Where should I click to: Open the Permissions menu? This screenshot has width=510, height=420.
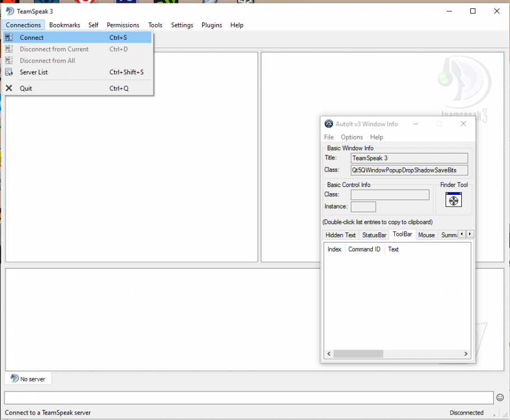pyautogui.click(x=123, y=25)
